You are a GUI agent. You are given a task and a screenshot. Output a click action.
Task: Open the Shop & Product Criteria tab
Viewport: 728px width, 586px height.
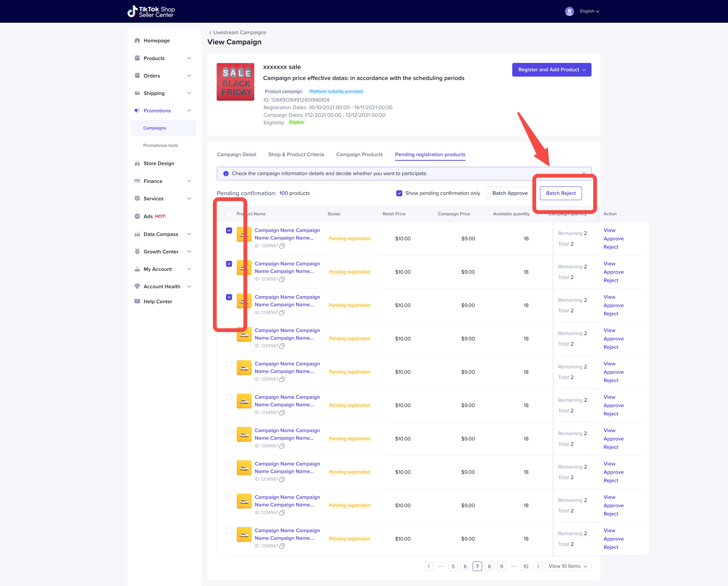(x=296, y=154)
